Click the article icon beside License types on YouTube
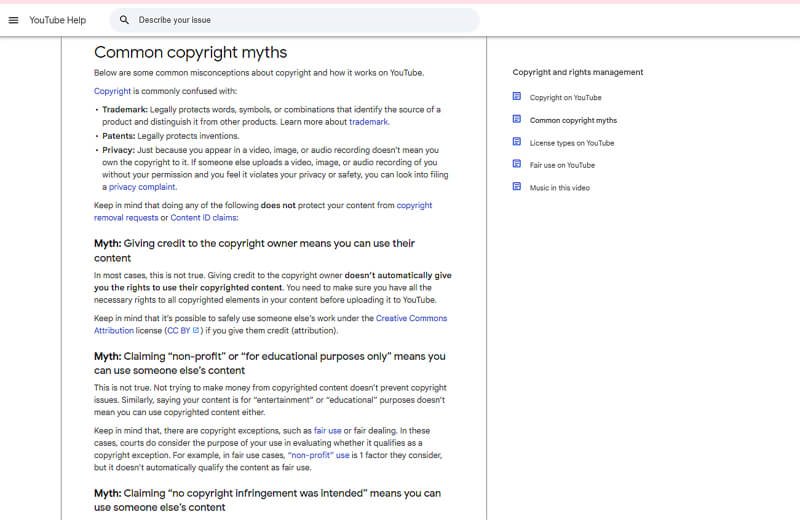 pyautogui.click(x=517, y=141)
